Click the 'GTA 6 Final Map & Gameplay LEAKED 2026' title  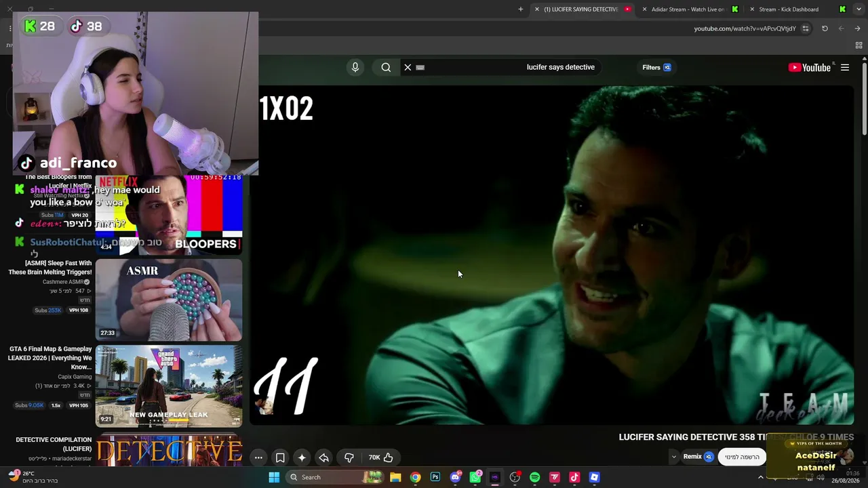(x=50, y=358)
